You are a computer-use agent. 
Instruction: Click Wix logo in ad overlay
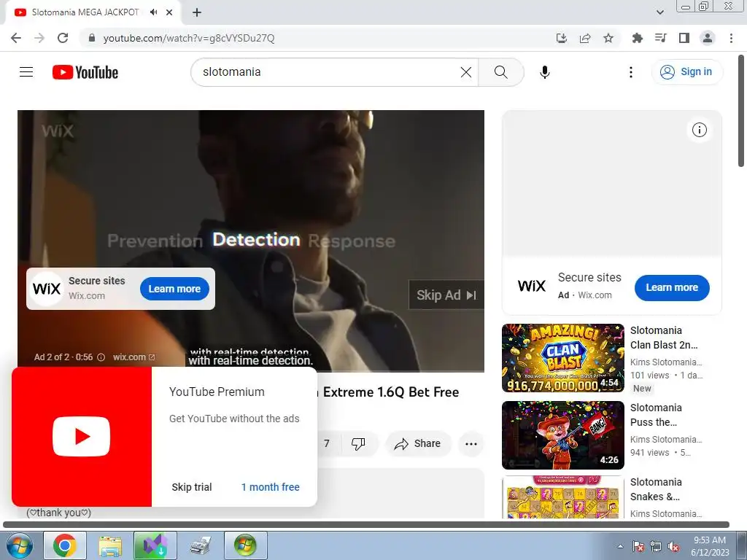pos(47,289)
